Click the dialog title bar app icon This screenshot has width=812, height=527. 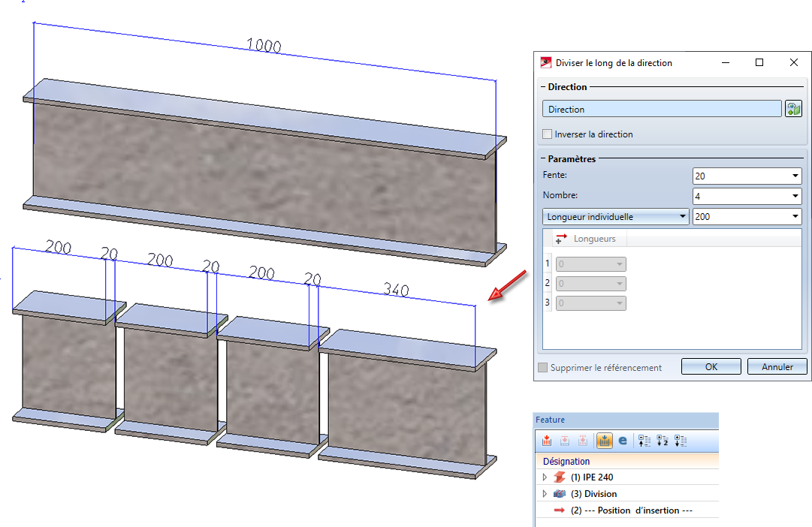point(546,62)
